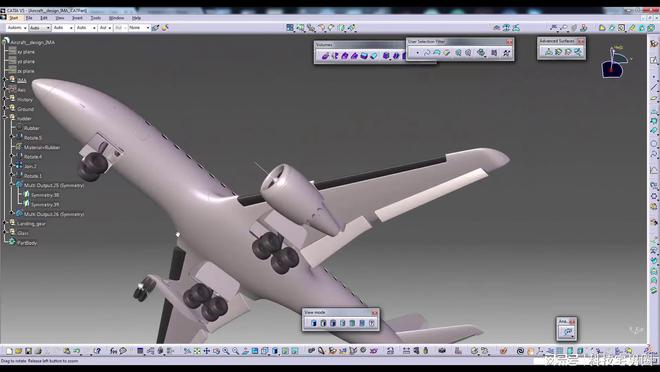660x372 pixels.
Task: Expand the Landing_gear tree node
Action: click(x=5, y=223)
